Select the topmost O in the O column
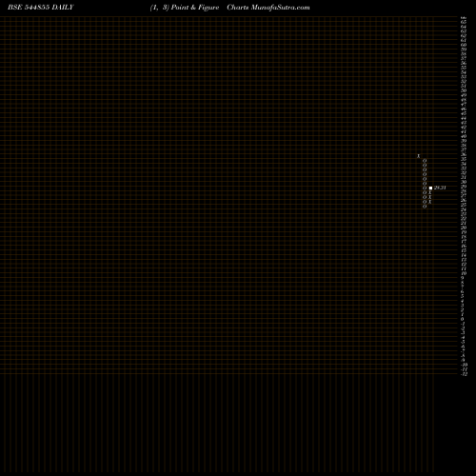 tap(425, 161)
